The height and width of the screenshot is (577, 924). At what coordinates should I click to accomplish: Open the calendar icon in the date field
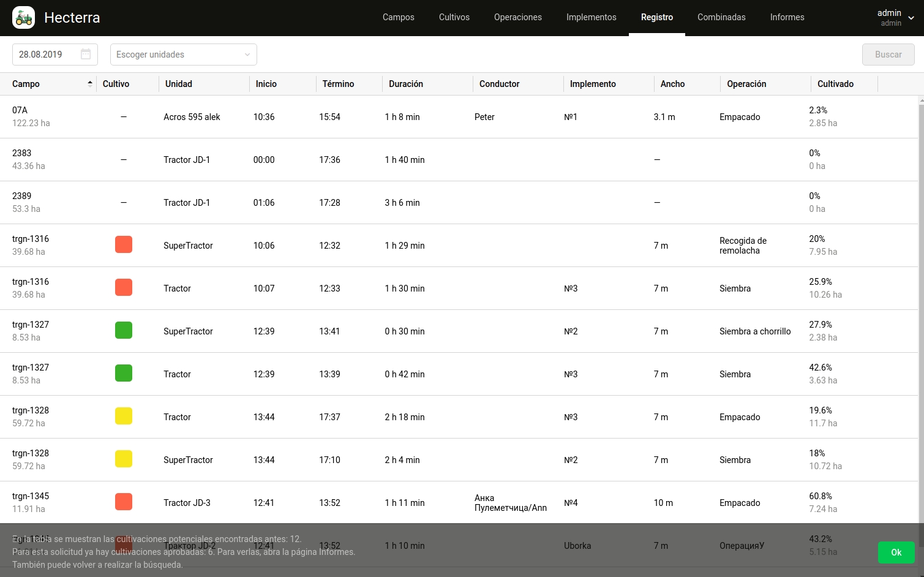click(x=86, y=54)
